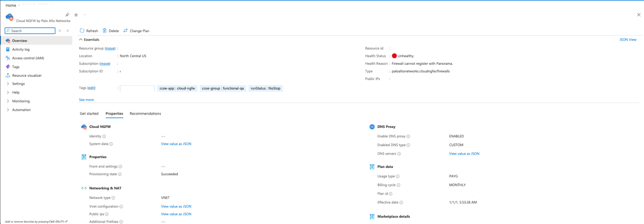This screenshot has height=224, width=644.
Task: Click the See more link
Action: coord(86,100)
